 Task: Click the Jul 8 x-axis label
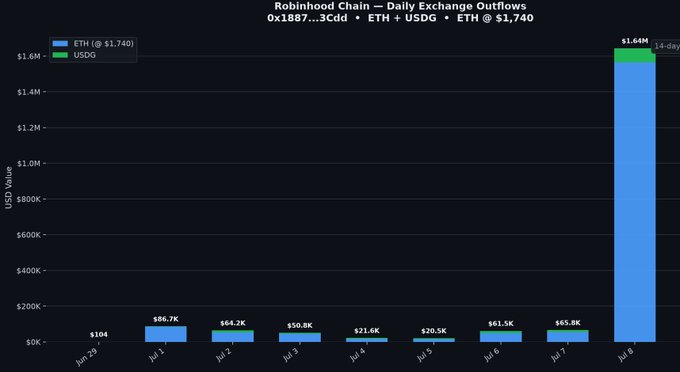625,355
